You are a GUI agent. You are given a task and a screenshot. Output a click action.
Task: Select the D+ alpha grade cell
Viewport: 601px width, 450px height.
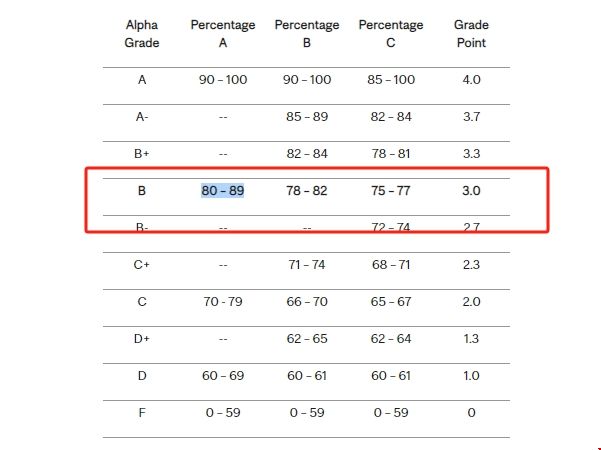[142, 339]
